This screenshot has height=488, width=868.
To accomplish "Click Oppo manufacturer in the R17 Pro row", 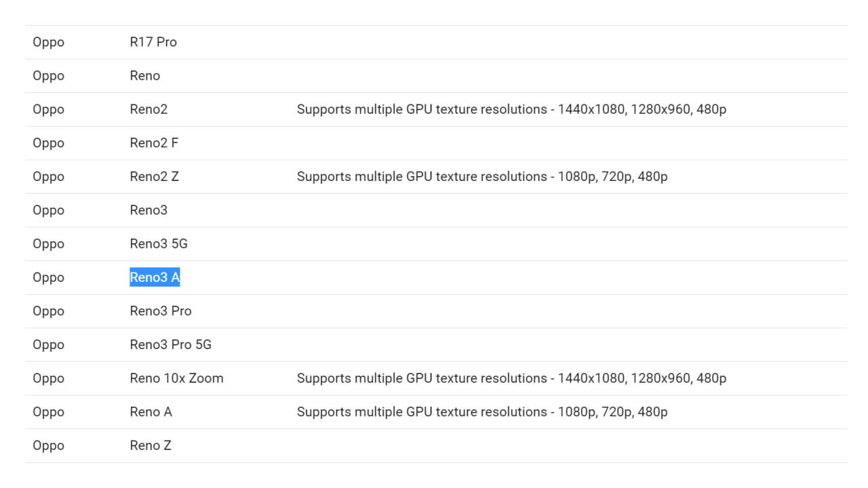I will tap(49, 42).
